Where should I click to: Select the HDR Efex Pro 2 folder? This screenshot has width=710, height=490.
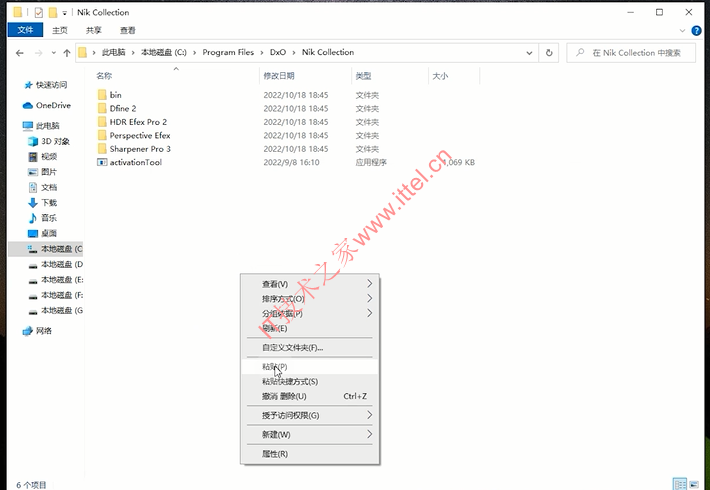point(138,122)
